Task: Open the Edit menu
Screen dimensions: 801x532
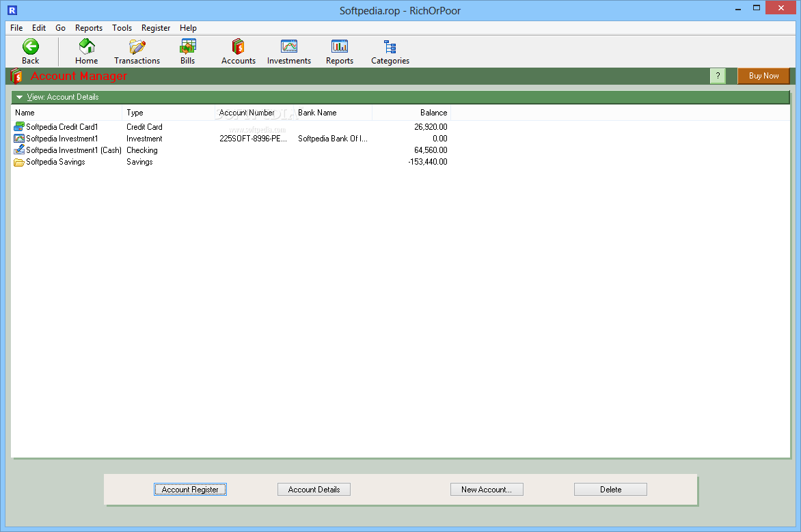Action: (x=39, y=28)
